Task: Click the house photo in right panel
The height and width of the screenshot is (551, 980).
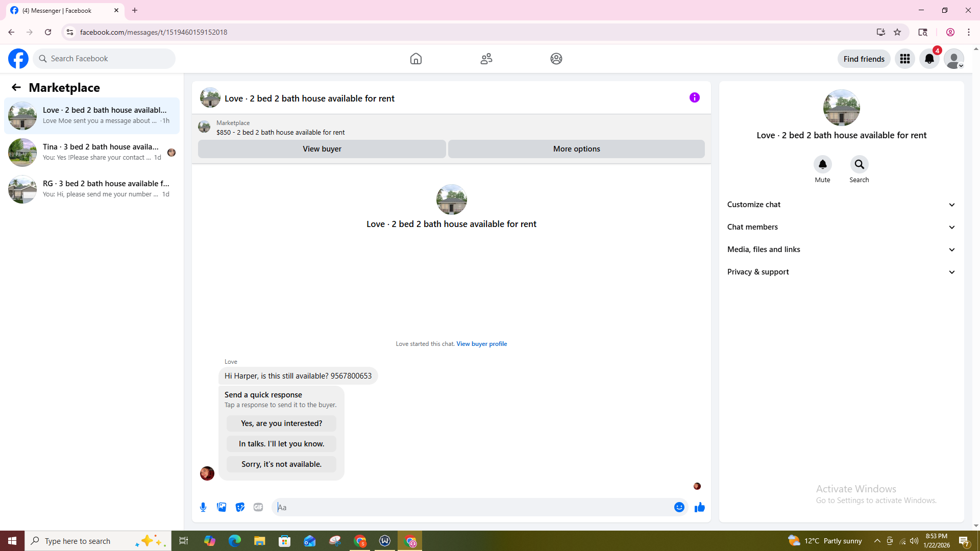Action: (842, 108)
